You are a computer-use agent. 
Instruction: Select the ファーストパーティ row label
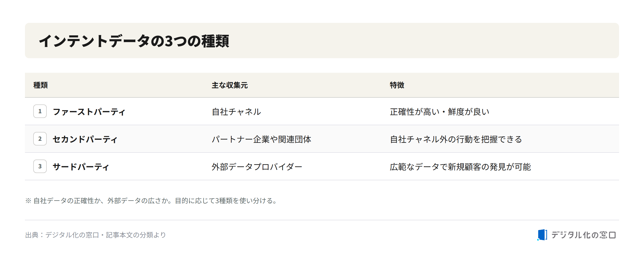click(89, 112)
